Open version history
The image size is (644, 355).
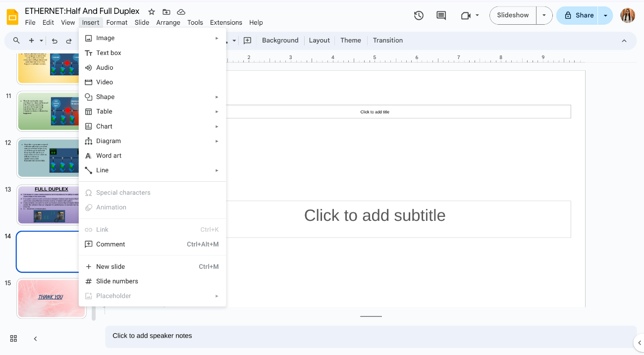[x=419, y=15]
